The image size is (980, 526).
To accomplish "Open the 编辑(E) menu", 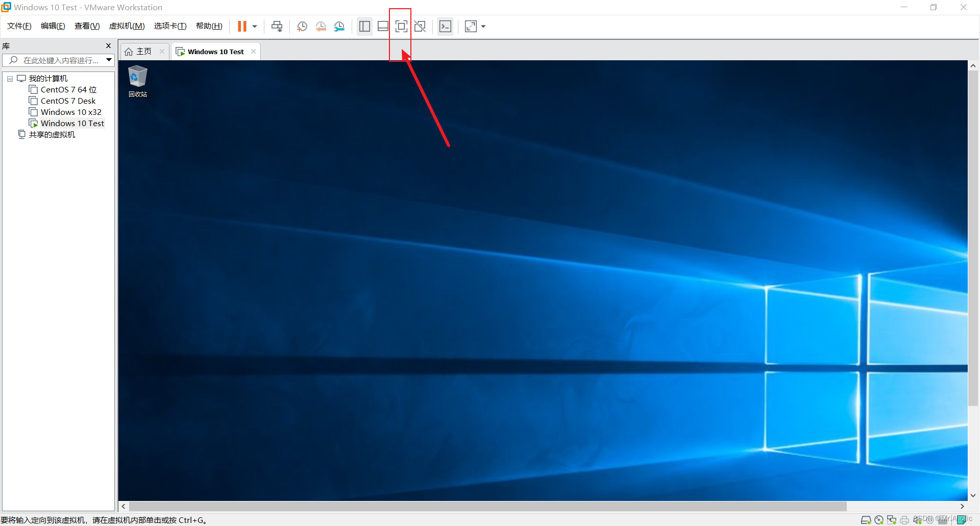I will (x=53, y=26).
